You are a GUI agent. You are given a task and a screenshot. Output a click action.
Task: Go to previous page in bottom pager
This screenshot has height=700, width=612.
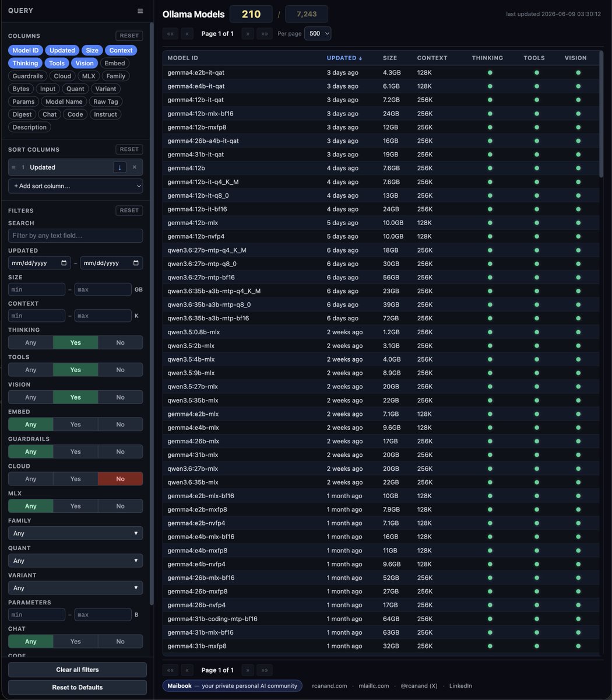(187, 670)
